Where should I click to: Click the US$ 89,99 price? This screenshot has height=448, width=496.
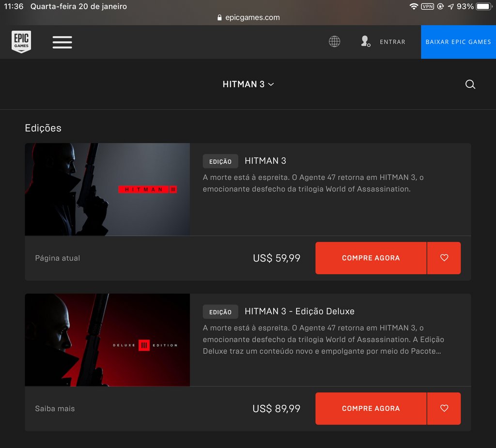(x=276, y=408)
